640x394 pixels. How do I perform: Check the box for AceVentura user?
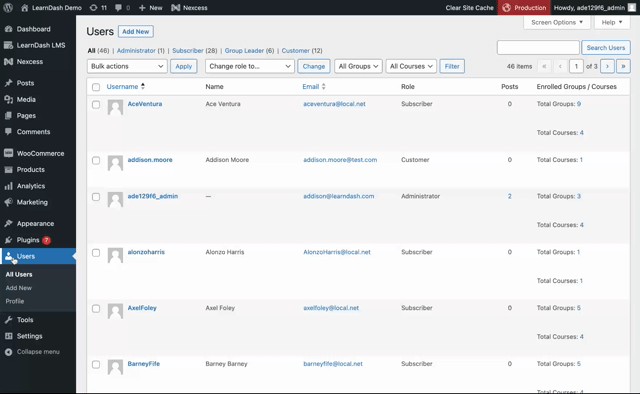(x=96, y=105)
